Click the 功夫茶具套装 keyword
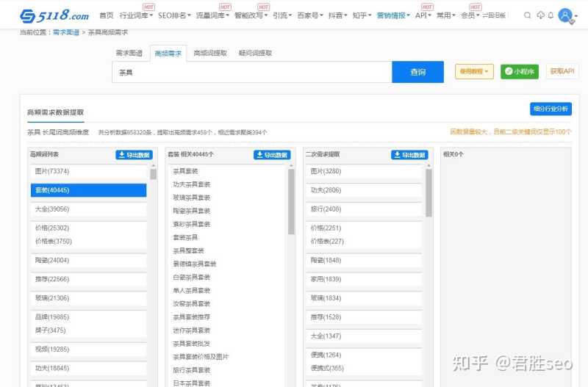The image size is (588, 387). pyautogui.click(x=192, y=184)
